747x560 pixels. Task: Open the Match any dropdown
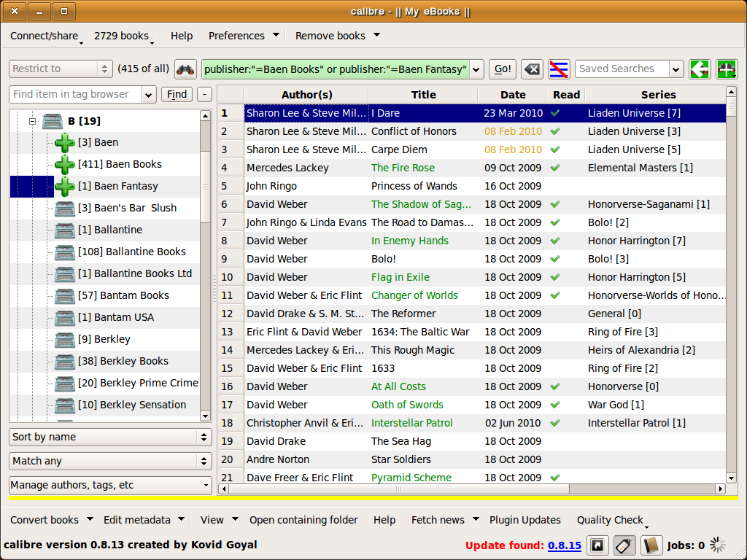110,461
